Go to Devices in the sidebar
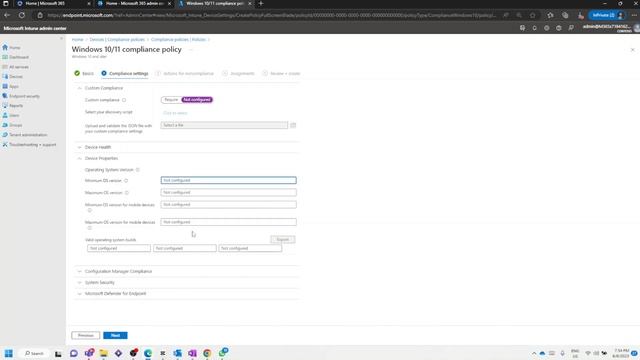Viewport: 640px width, 360px height. pos(13,77)
